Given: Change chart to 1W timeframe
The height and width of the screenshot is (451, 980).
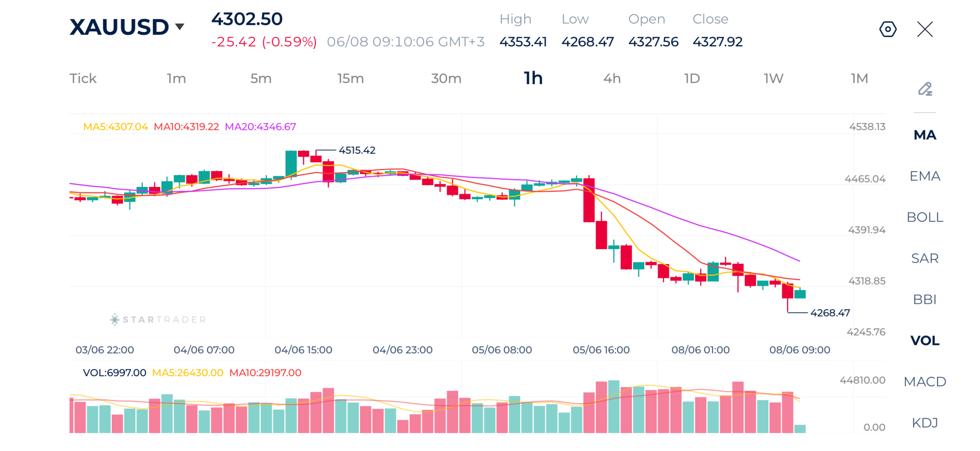Looking at the screenshot, I should click(x=773, y=78).
